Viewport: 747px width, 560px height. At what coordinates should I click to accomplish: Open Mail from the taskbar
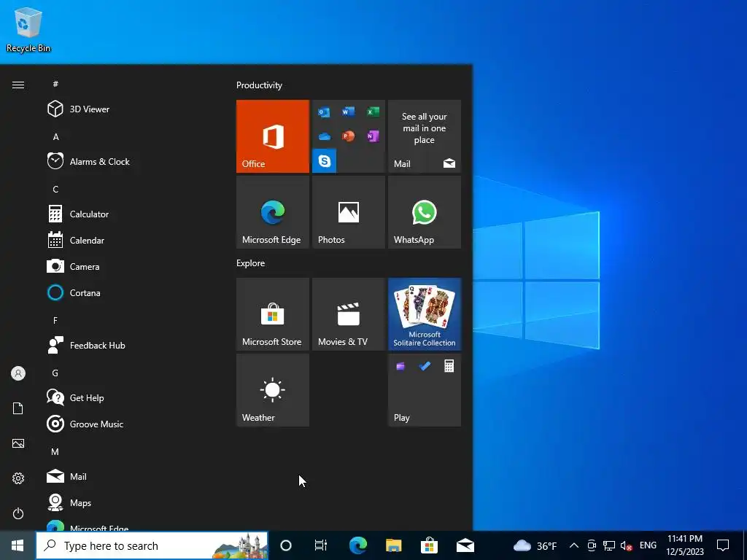point(465,545)
